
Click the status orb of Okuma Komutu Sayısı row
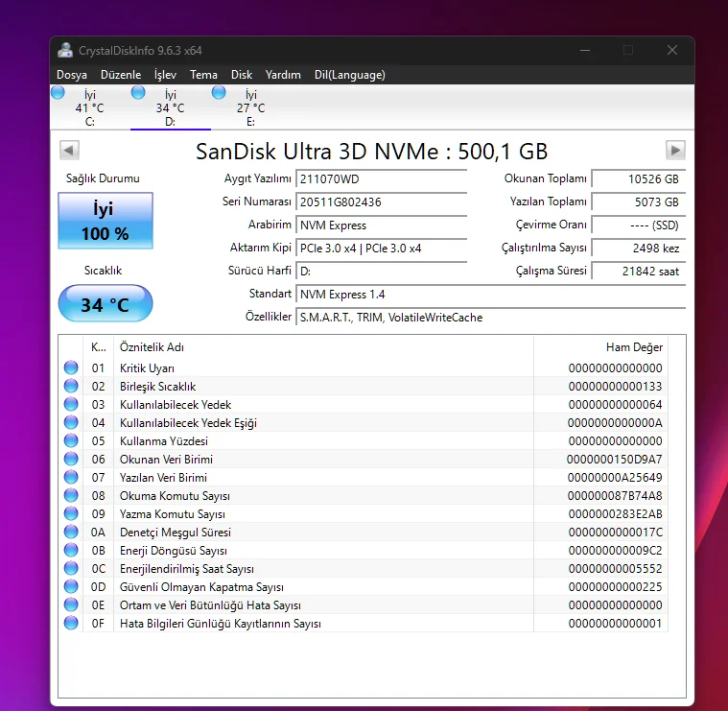71,495
